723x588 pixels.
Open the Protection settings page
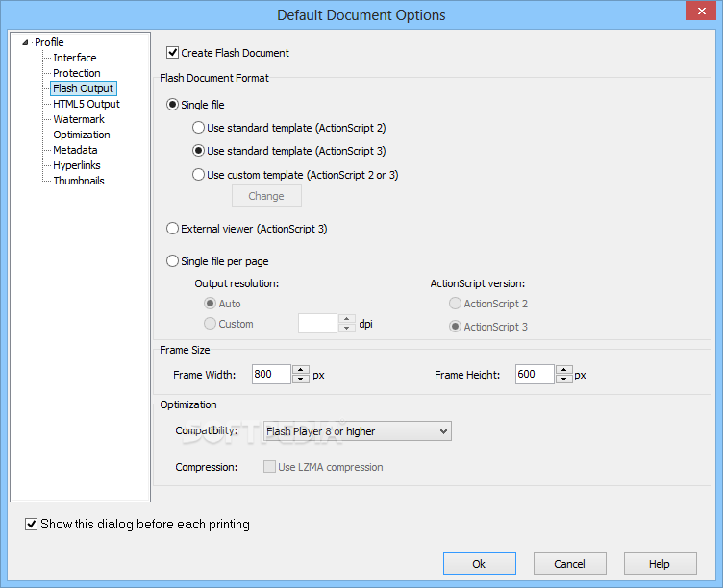click(x=77, y=73)
